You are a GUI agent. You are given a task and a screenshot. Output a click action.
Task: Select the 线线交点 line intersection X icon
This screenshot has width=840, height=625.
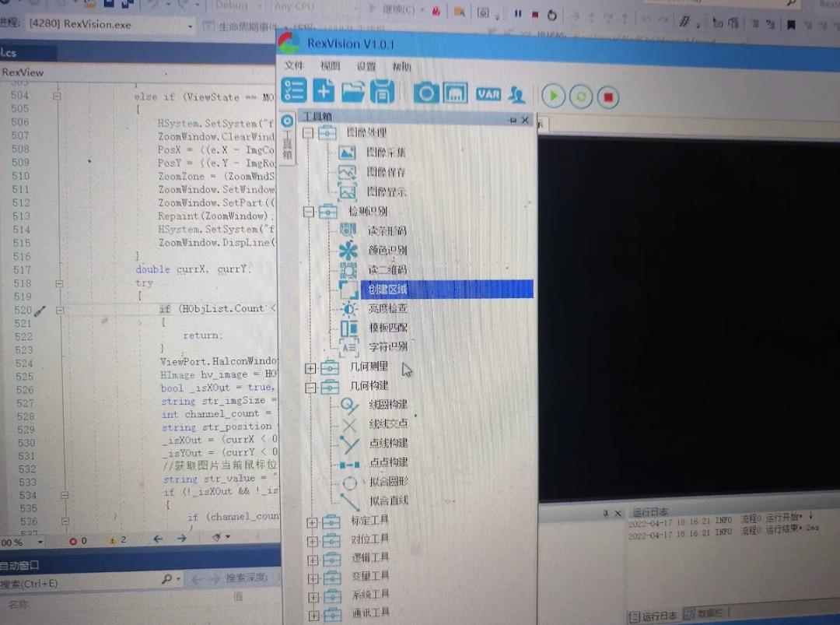coord(348,425)
